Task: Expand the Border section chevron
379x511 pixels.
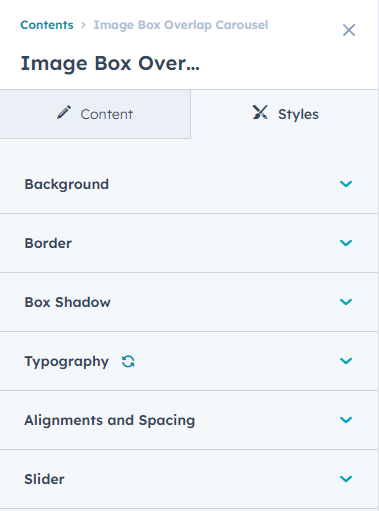Action: coord(346,243)
